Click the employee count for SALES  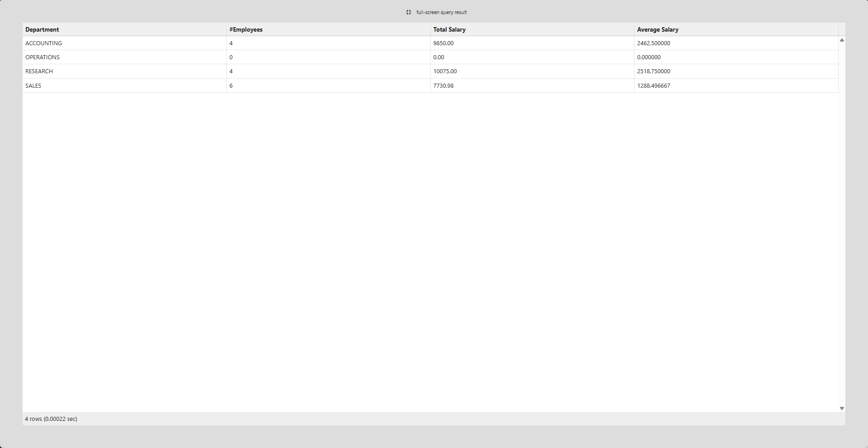pyautogui.click(x=231, y=85)
